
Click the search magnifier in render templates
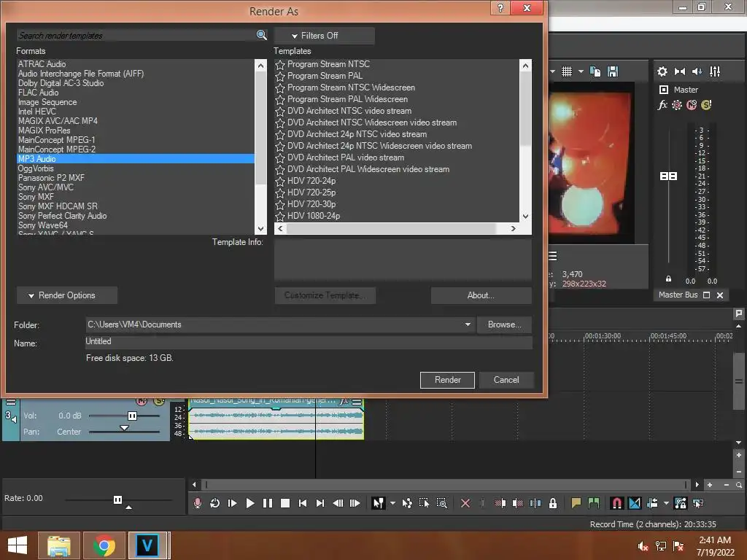click(x=262, y=35)
